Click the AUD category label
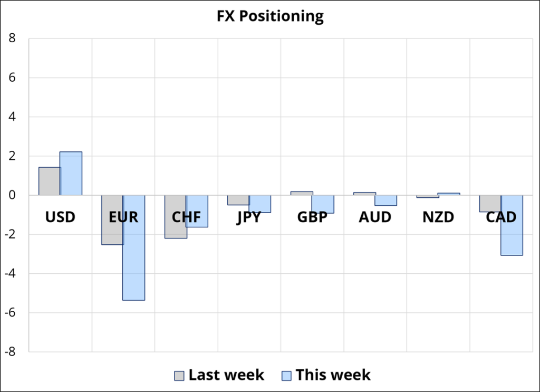540x392 pixels. point(375,217)
